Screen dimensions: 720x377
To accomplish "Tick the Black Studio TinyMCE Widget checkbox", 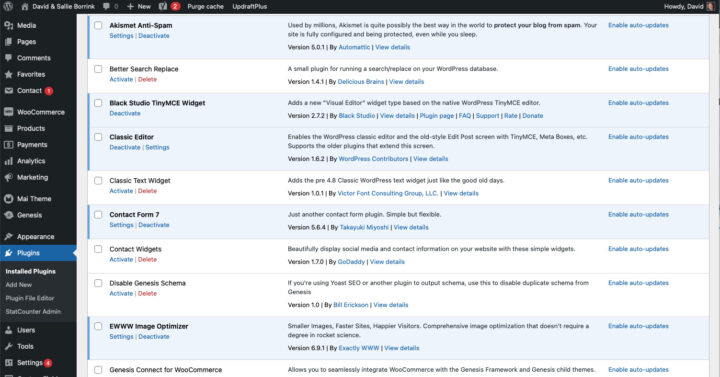I will tap(98, 103).
